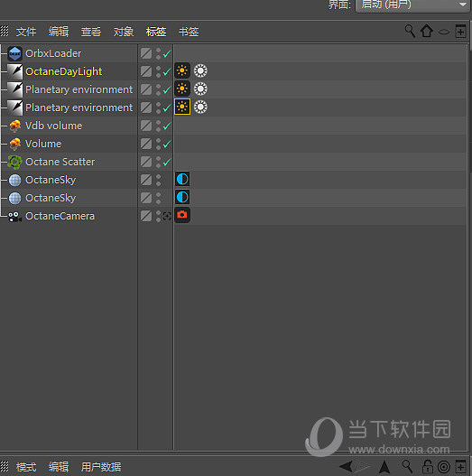This screenshot has width=472, height=476.
Task: Click the new panel plus icon in Object Manager
Action: (461, 31)
